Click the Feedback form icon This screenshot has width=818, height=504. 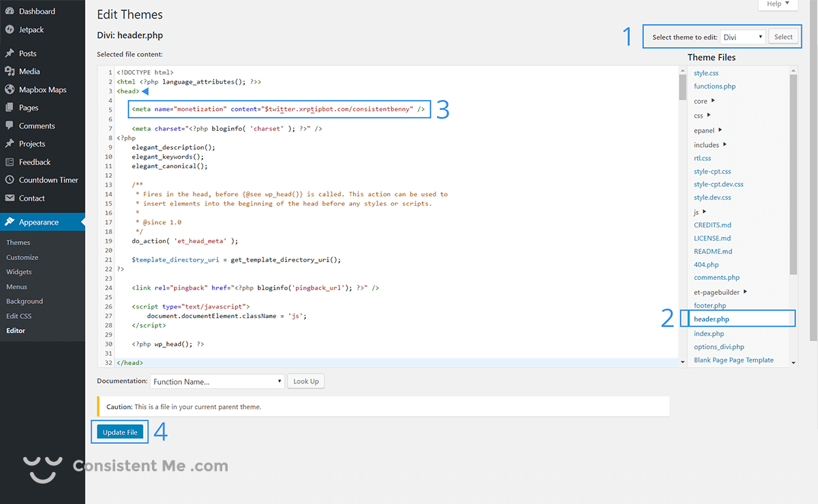pyautogui.click(x=10, y=162)
